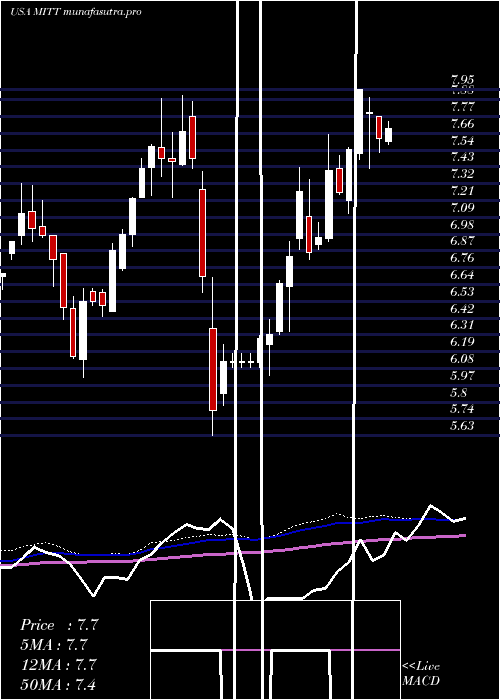Click the 7.77 price axis label

click(462, 107)
